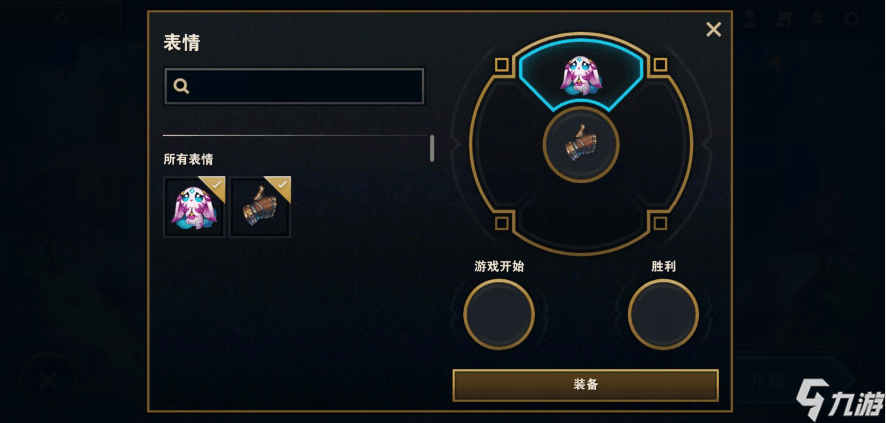Click the thumbs-up emote in wheel center
Image resolution: width=886 pixels, height=423 pixels.
click(581, 145)
